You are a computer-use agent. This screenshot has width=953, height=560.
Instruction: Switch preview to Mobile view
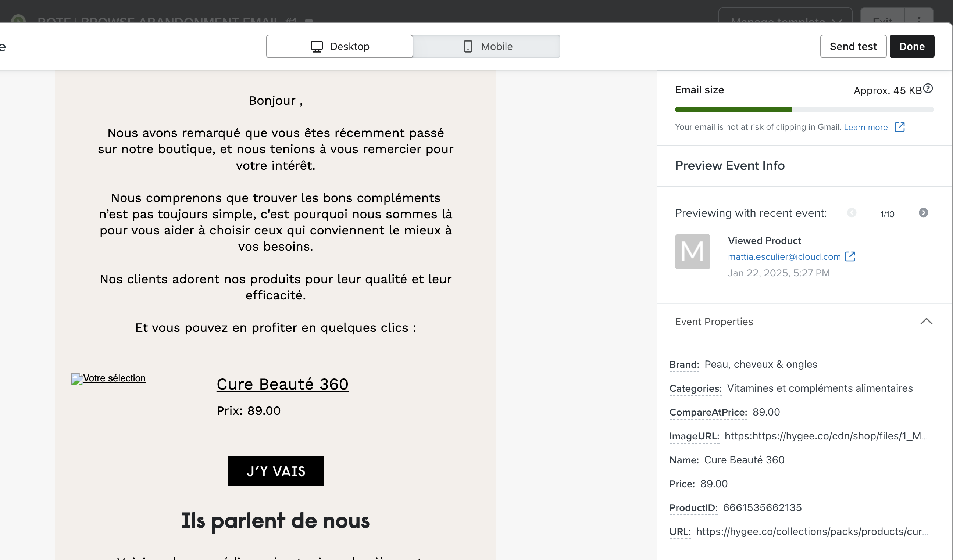click(x=486, y=46)
